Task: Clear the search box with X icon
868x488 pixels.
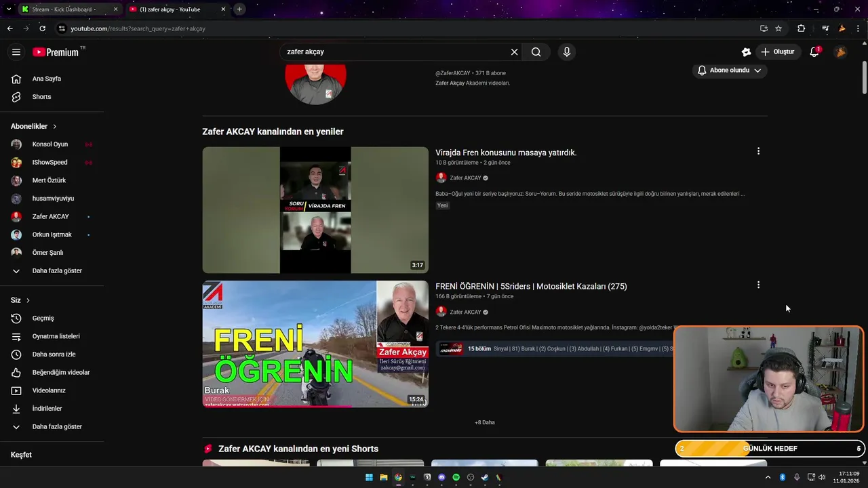Action: pyautogui.click(x=514, y=52)
